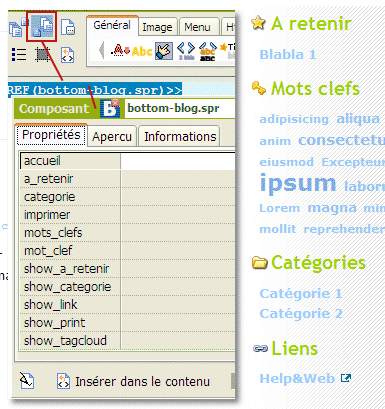
Task: Click the red underlined A spelling icon
Action: (x=120, y=50)
